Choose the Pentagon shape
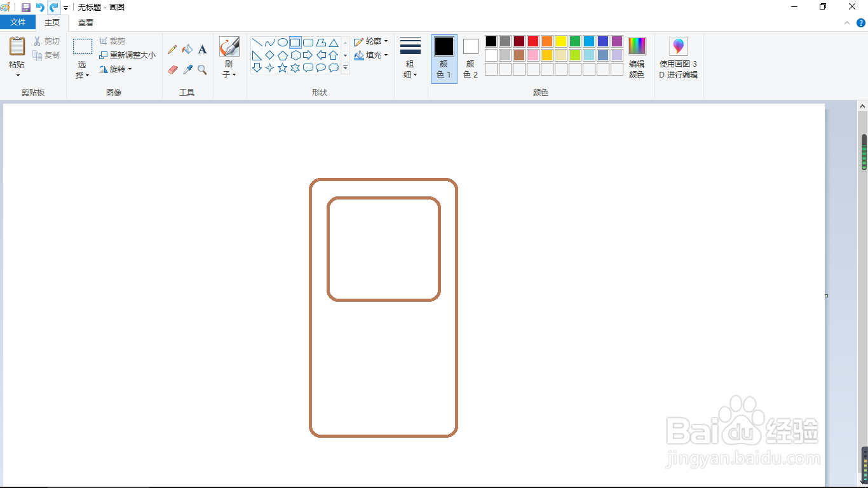Image resolution: width=868 pixels, height=488 pixels. tap(283, 55)
